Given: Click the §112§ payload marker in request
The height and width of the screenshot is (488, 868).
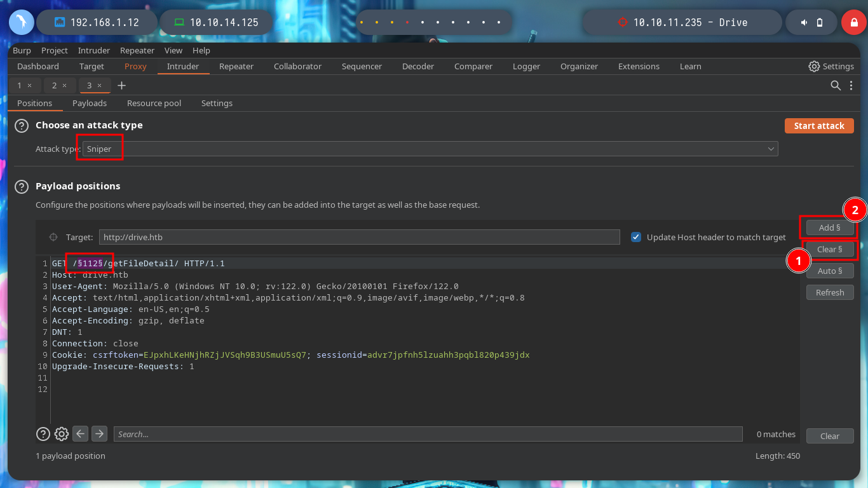Looking at the screenshot, I should point(90,263).
